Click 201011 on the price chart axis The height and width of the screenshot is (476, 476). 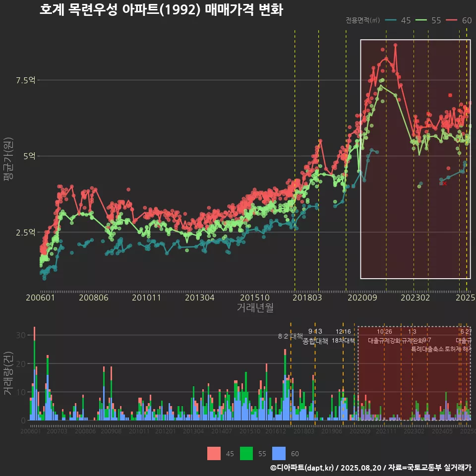(146, 297)
